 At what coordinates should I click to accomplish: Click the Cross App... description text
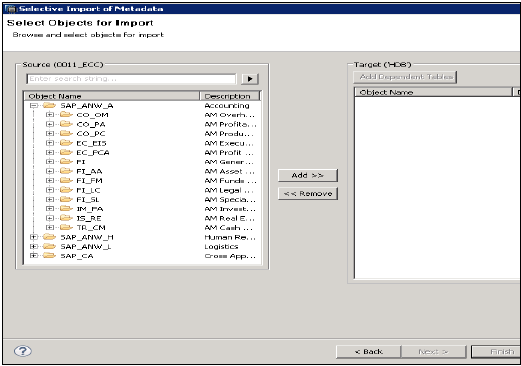click(x=230, y=256)
